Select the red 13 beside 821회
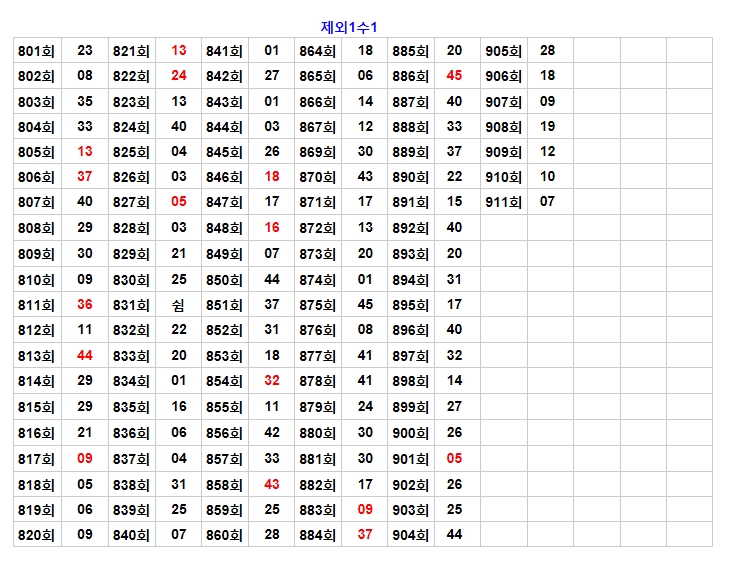Viewport: 731px width, 579px height. (x=178, y=51)
